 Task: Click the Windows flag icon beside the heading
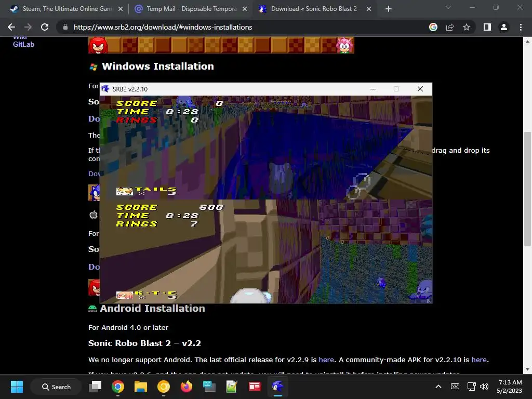tap(94, 67)
